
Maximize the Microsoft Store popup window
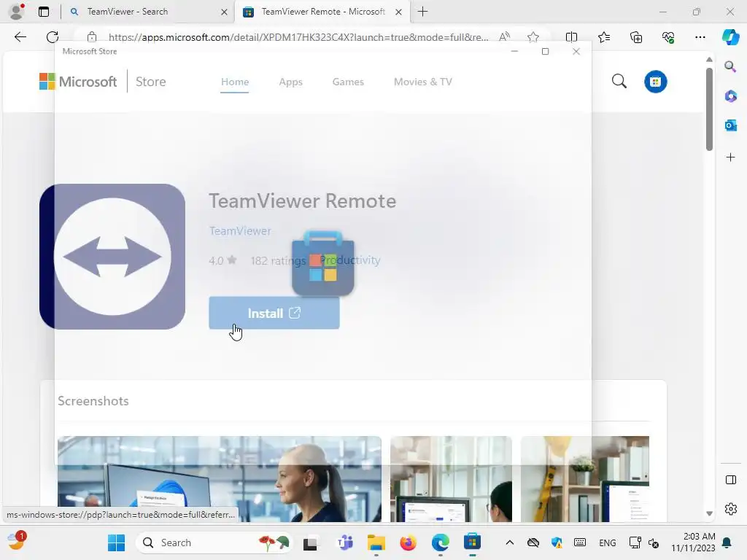(x=545, y=52)
